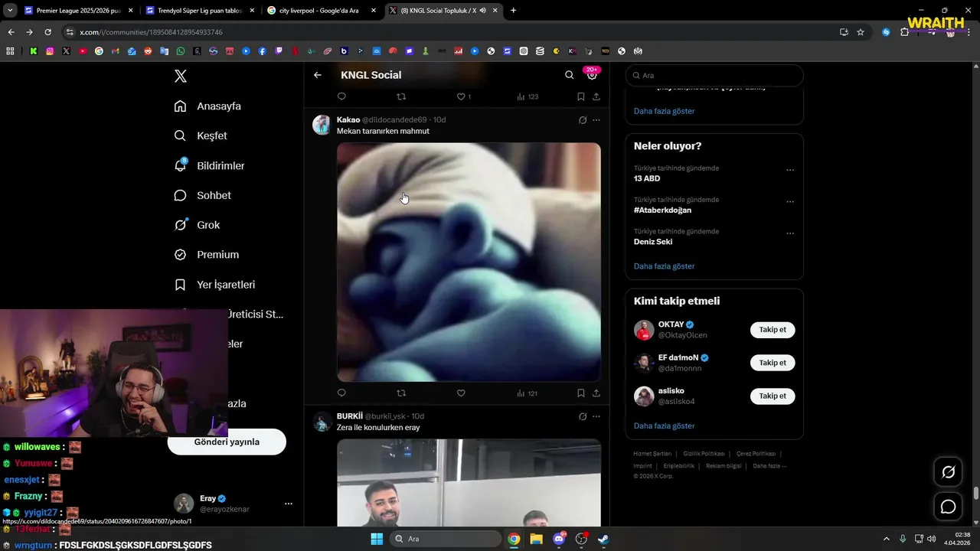View analytics showing 121 views
This screenshot has height=551, width=980.
(x=528, y=393)
